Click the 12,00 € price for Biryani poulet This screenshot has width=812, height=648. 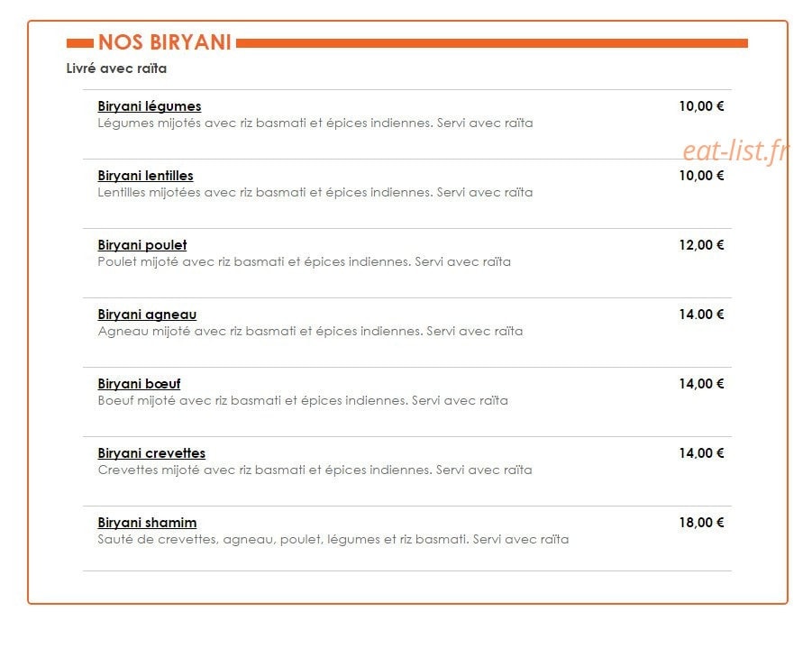[x=701, y=245]
